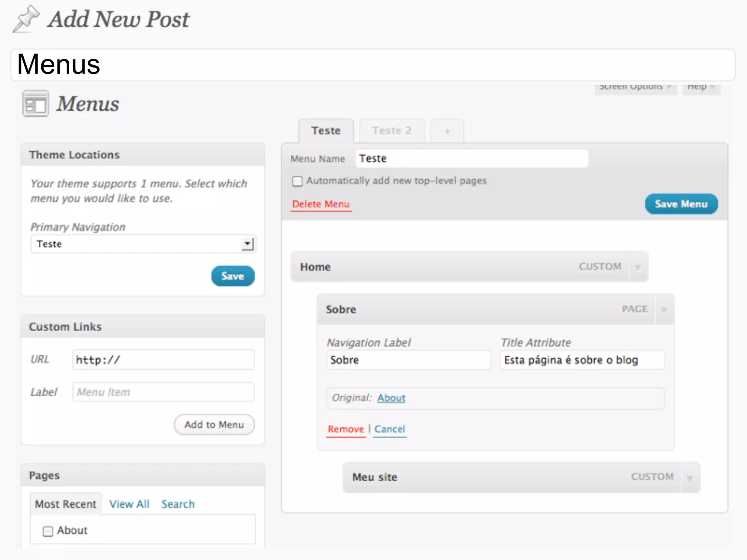
Task: Collapse the Sobre page item arrow
Action: [x=664, y=310]
